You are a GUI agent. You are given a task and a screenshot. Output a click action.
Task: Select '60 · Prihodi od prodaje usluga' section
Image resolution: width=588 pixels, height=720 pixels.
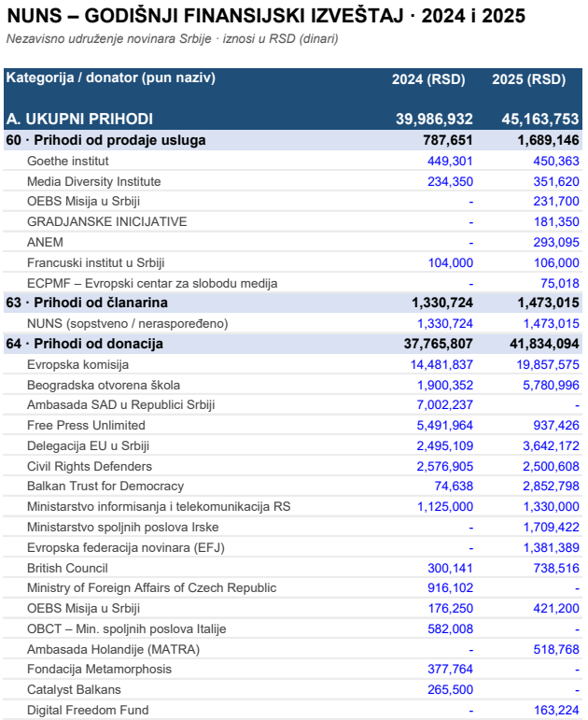(106, 140)
